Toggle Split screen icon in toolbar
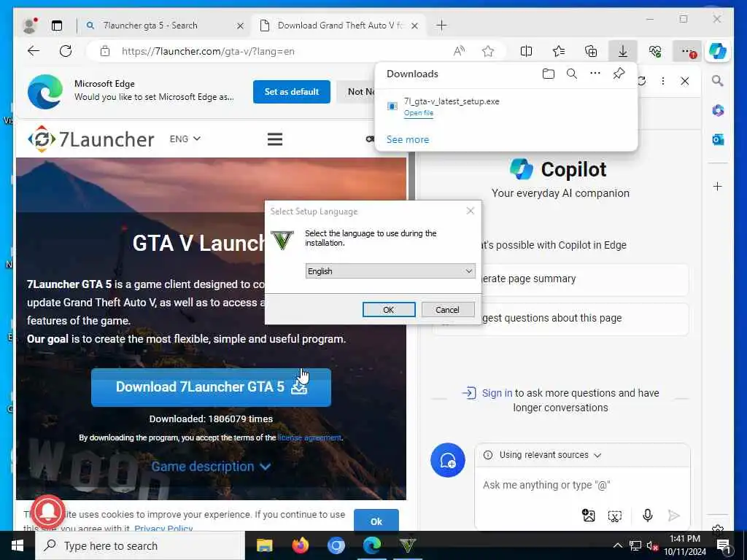747x560 pixels. click(x=526, y=51)
